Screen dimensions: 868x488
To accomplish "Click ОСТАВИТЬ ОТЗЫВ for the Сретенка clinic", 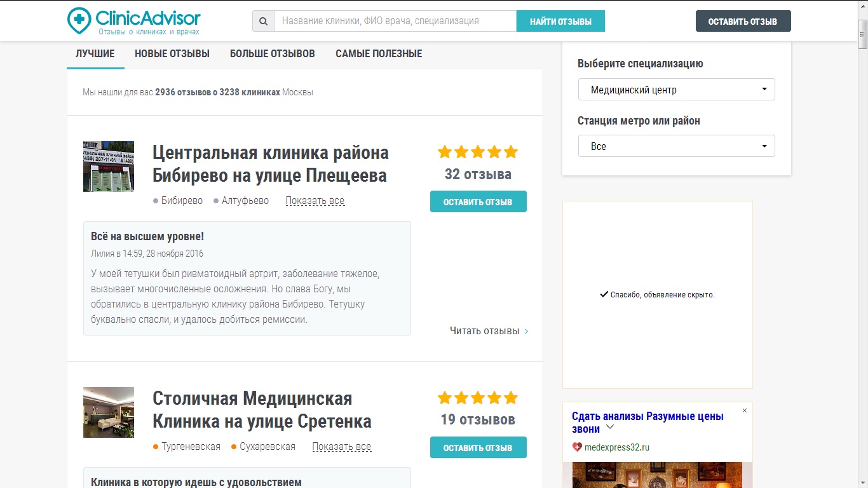I will (x=478, y=447).
